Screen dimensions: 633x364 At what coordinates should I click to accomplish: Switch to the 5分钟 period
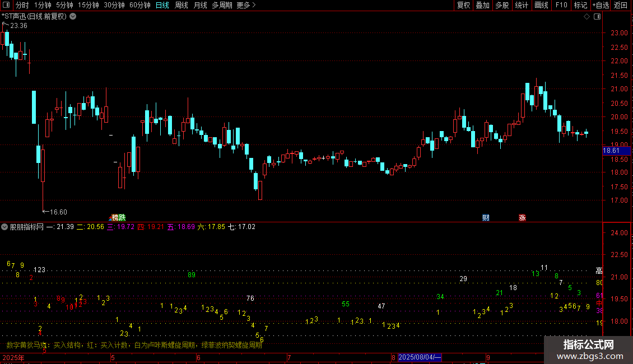[x=64, y=5]
